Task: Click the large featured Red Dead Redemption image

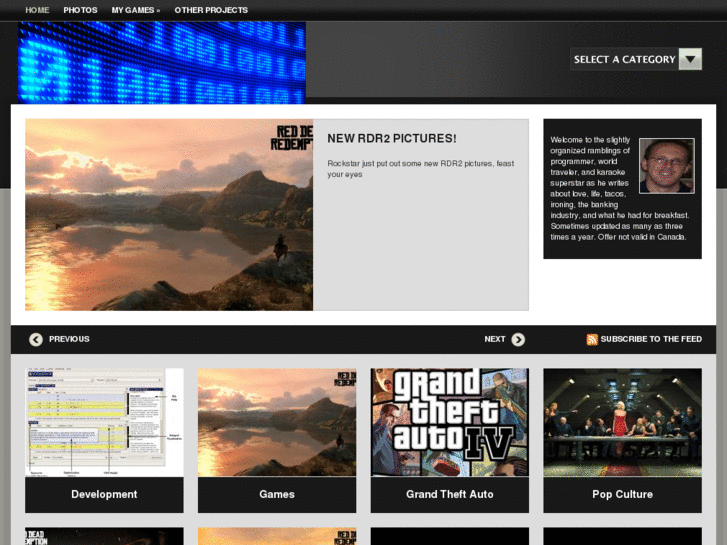Action: (x=169, y=215)
